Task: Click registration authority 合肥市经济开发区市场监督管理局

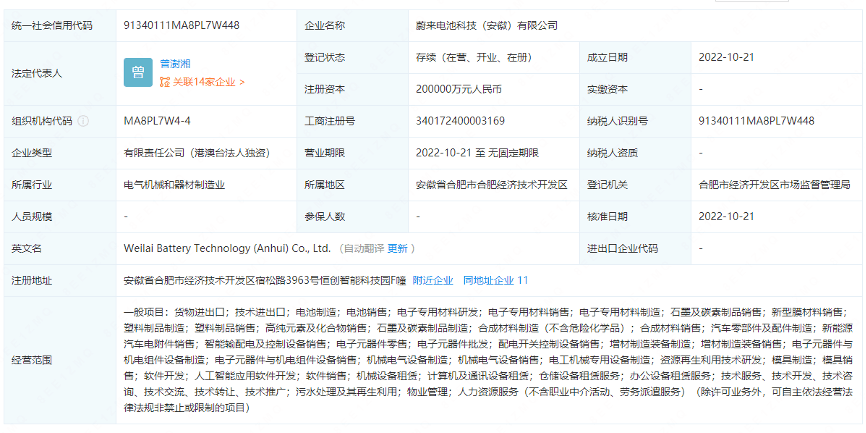Action: (774, 185)
